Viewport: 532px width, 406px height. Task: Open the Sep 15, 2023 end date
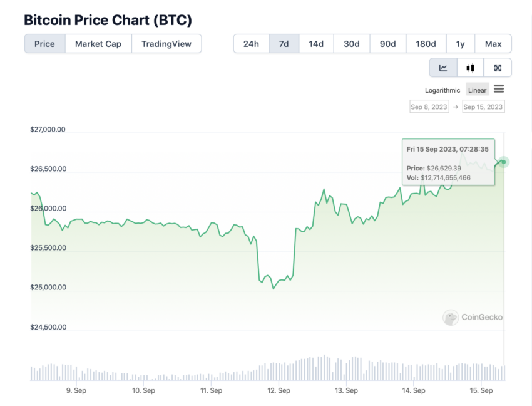tap(483, 107)
